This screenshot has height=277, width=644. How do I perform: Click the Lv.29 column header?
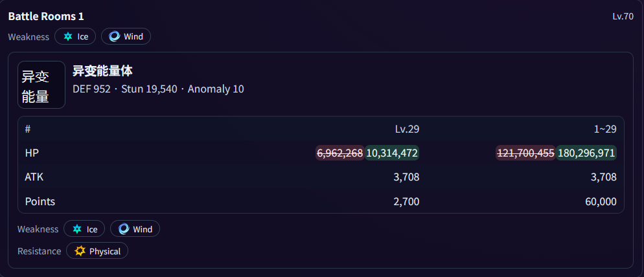(407, 129)
